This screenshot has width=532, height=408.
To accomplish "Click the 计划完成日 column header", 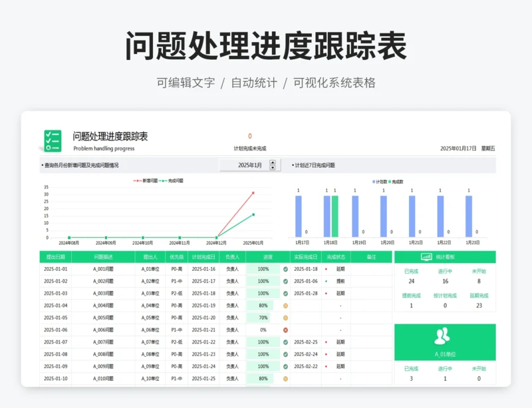I will click(203, 257).
